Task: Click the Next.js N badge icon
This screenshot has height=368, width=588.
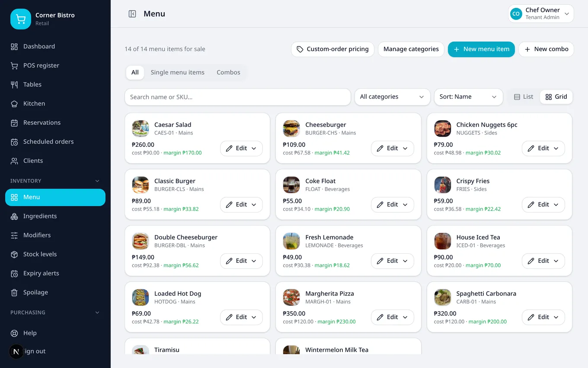Action: [x=16, y=352]
